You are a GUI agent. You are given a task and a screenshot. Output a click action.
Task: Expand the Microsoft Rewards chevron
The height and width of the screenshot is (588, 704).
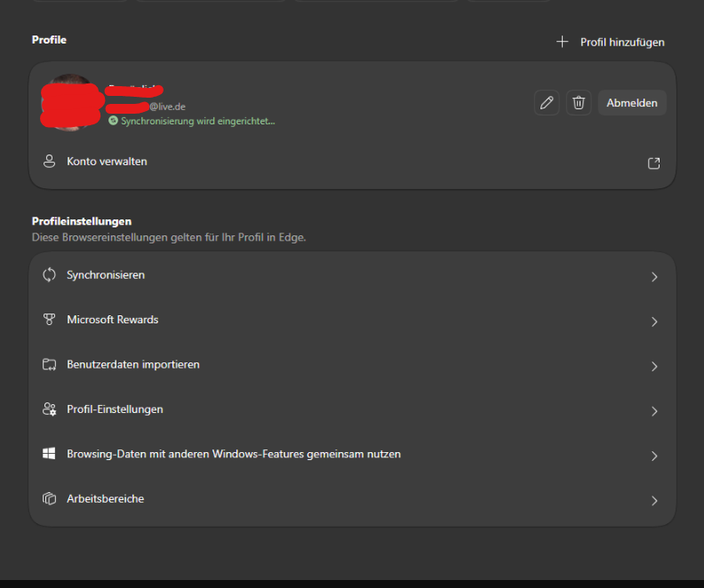tap(654, 322)
